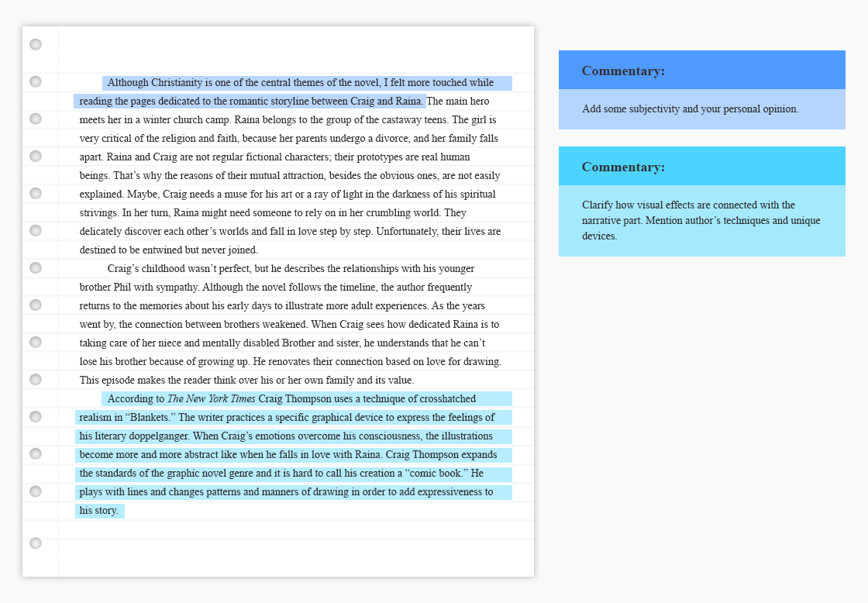
Task: Click the italicized 'The New York Times' text
Action: 211,398
